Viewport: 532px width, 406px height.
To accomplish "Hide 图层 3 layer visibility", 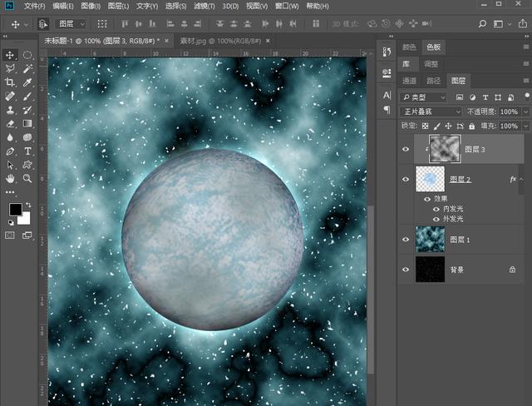I will click(406, 150).
